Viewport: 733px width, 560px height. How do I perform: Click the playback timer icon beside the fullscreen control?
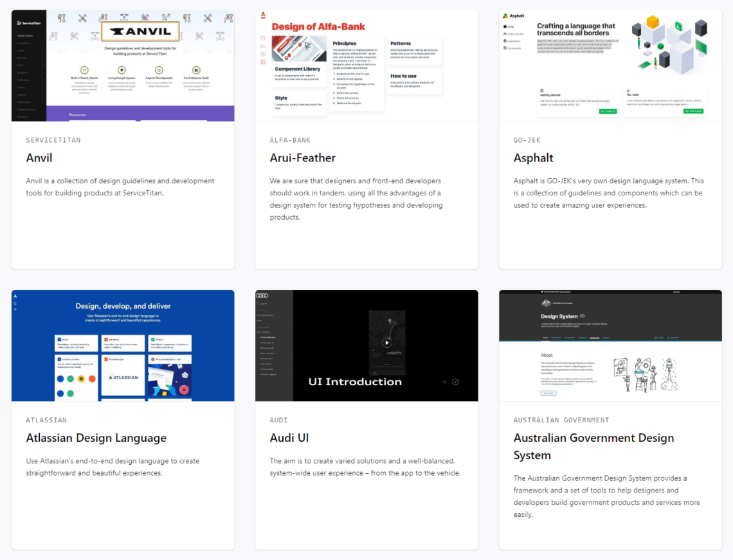tap(455, 381)
